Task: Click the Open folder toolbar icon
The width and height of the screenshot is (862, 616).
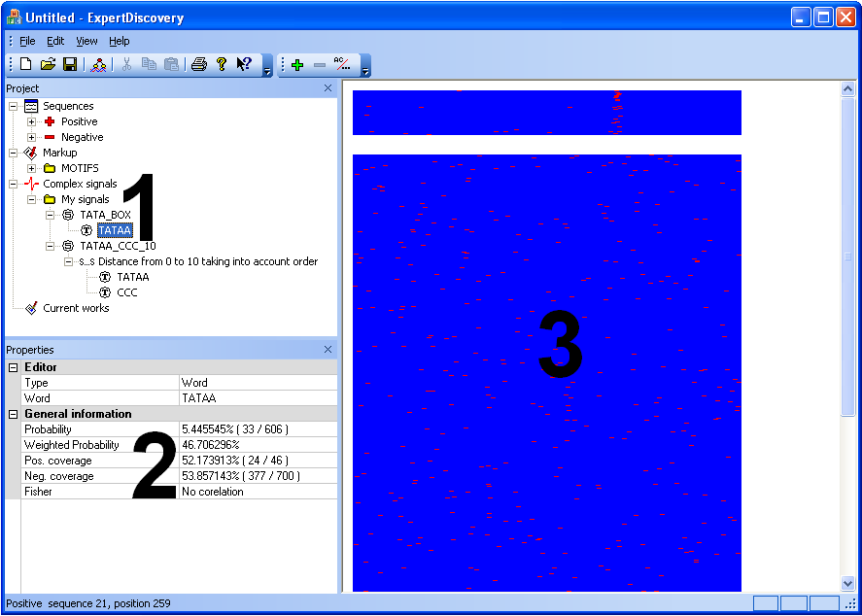Action: 48,65
